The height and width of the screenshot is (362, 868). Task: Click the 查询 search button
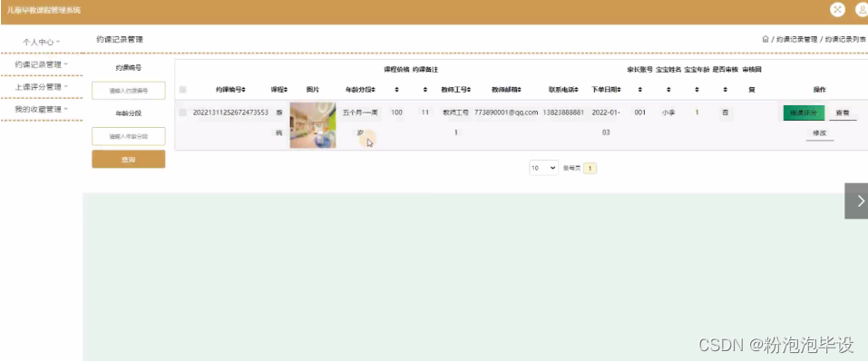pyautogui.click(x=129, y=159)
